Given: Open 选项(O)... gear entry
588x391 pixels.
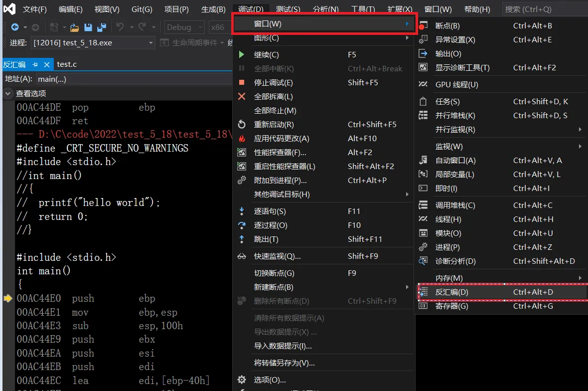Looking at the screenshot, I should click(x=323, y=380).
